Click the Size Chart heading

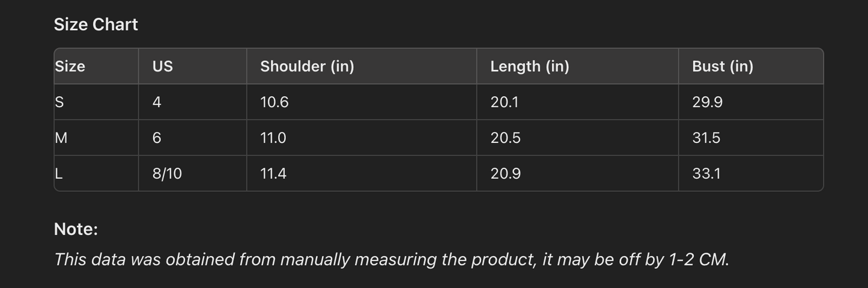click(96, 25)
